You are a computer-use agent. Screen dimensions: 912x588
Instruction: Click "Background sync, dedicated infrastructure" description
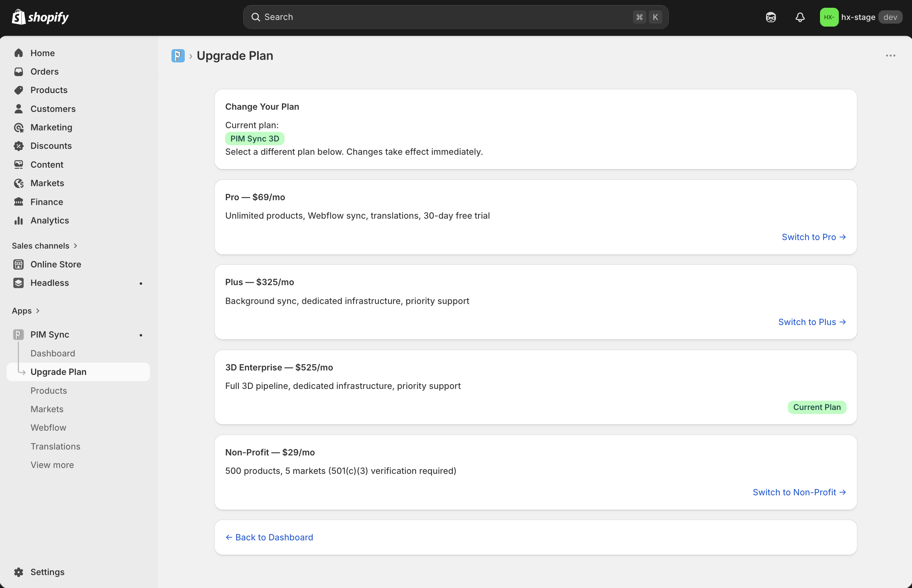pyautogui.click(x=347, y=301)
